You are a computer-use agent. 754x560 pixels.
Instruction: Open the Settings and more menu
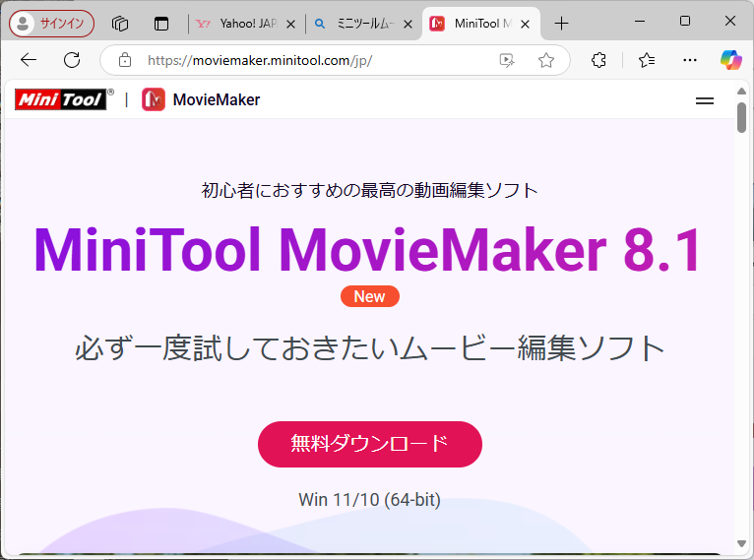click(x=690, y=60)
